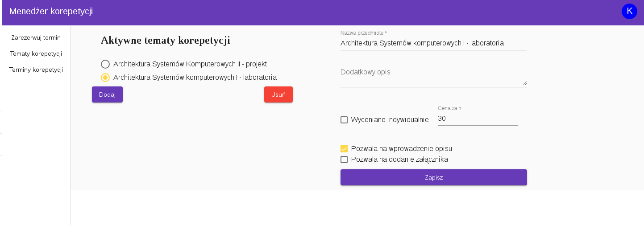Focus the Cena za h field
Image resolution: width=644 pixels, height=225 pixels.
coord(478,119)
